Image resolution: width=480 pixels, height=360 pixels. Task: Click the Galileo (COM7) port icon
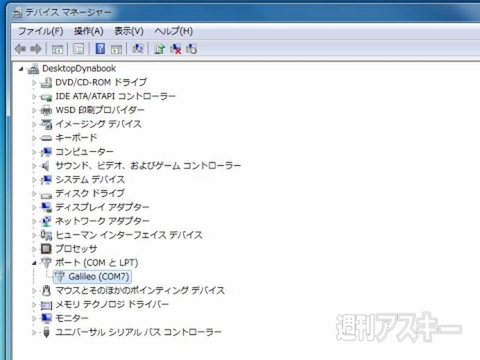(60, 276)
